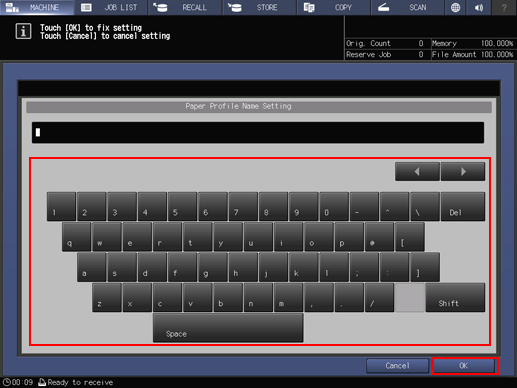517x388 pixels.
Task: Click the speaker sound icon
Action: click(x=479, y=7)
